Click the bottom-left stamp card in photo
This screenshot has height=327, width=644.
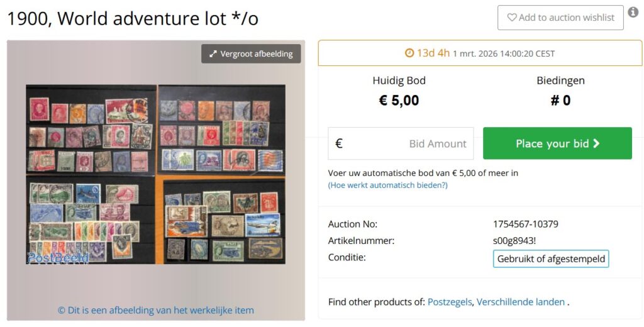click(91, 220)
